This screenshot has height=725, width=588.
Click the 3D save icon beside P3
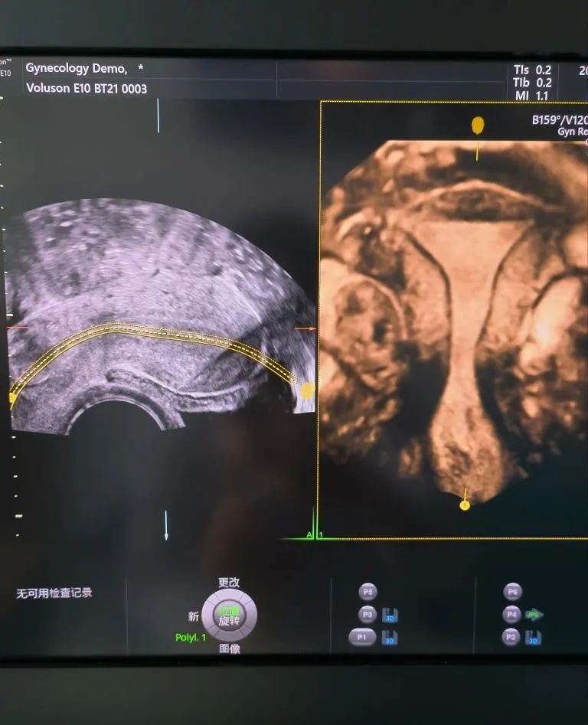[390, 615]
